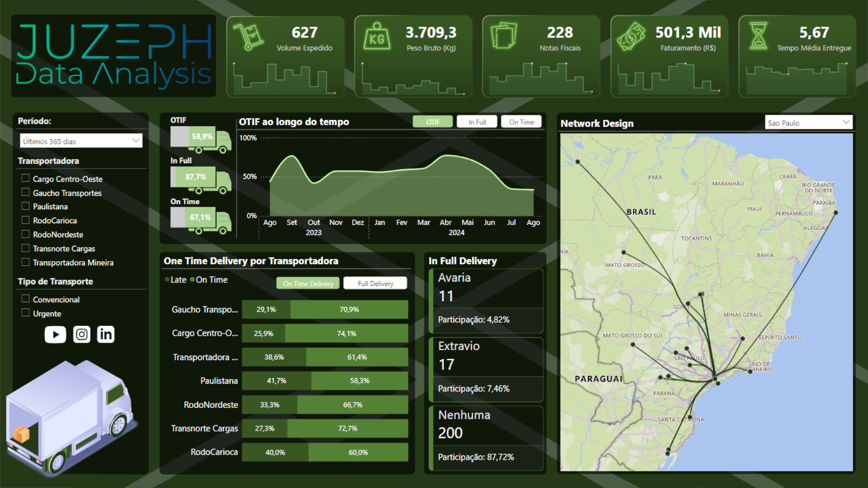The height and width of the screenshot is (488, 868).
Task: Click RodoCarioca Late bar 40,0%
Action: point(275,452)
